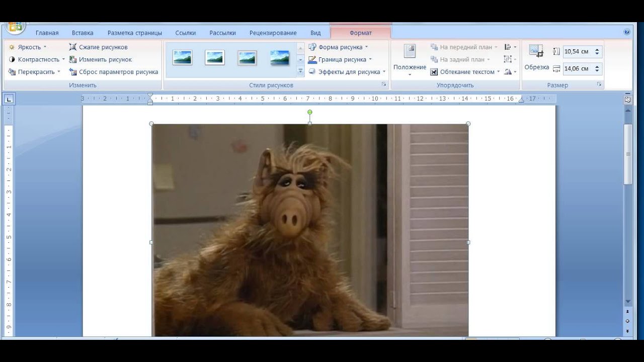This screenshot has width=644, height=362.
Task: Click the vertical scrollbar thumb
Action: (627, 154)
